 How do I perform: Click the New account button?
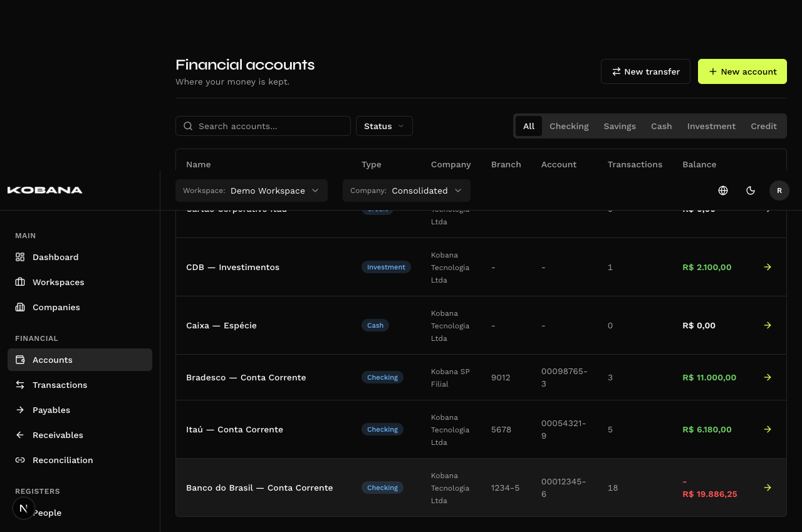[x=742, y=71]
